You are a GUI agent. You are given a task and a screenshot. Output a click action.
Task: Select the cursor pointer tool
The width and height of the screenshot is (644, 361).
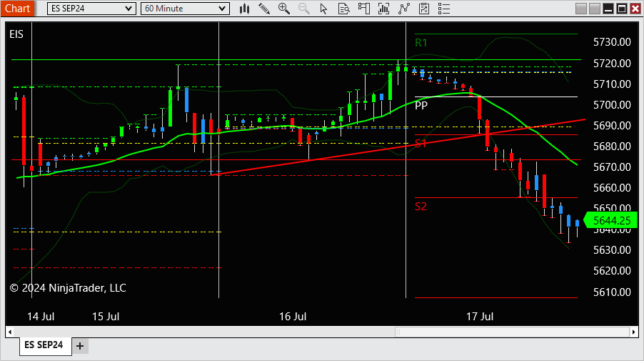coord(323,9)
